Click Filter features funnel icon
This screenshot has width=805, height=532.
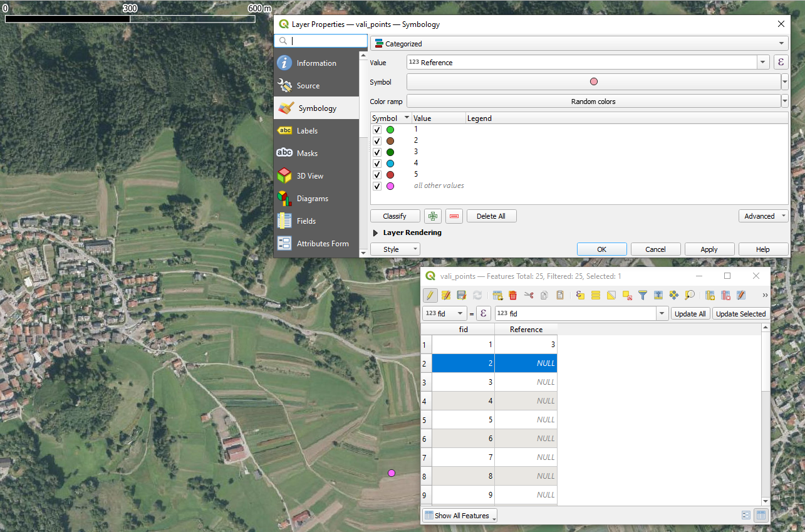pyautogui.click(x=643, y=295)
